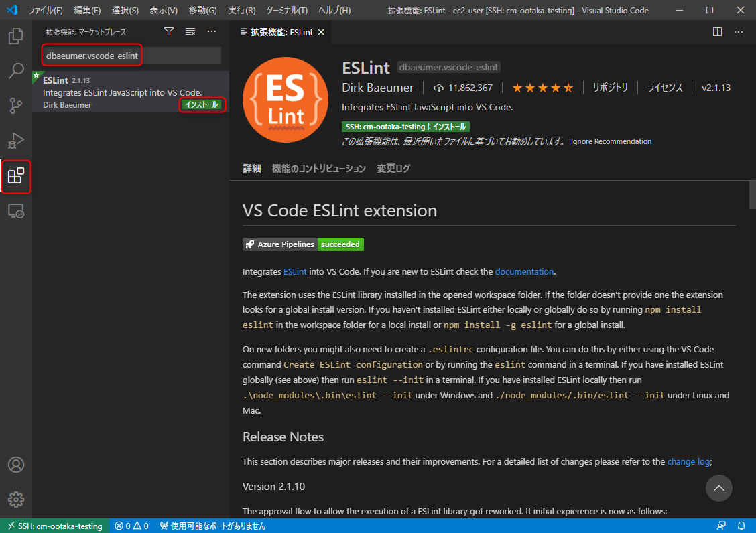This screenshot has height=533, width=756.
Task: Switch to the 変更ログ tab
Action: click(x=393, y=168)
